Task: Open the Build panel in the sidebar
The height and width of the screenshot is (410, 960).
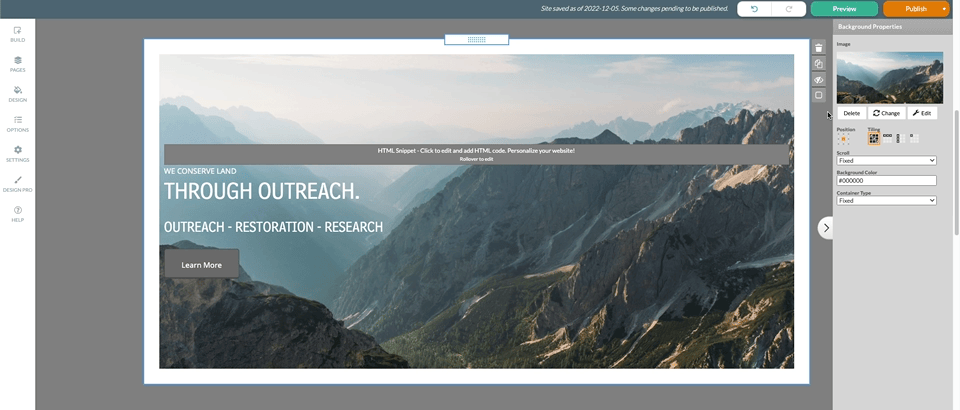Action: click(x=17, y=33)
